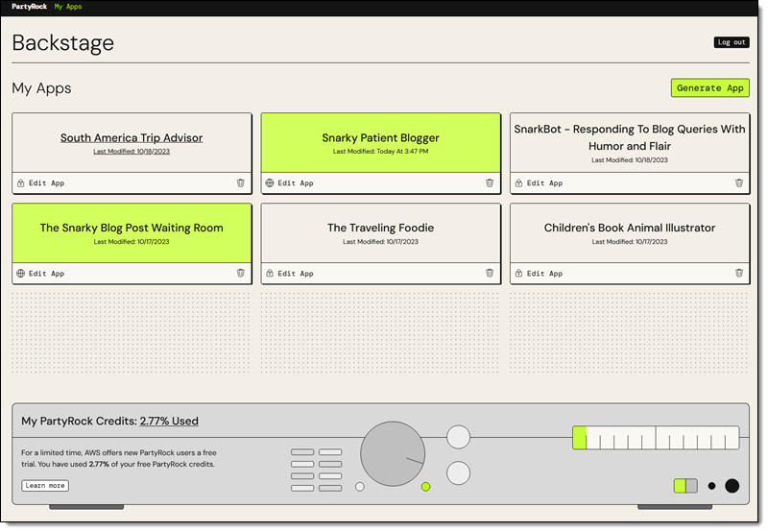768x532 pixels.
Task: Click the lock icon on SnarkBot card
Action: point(518,183)
